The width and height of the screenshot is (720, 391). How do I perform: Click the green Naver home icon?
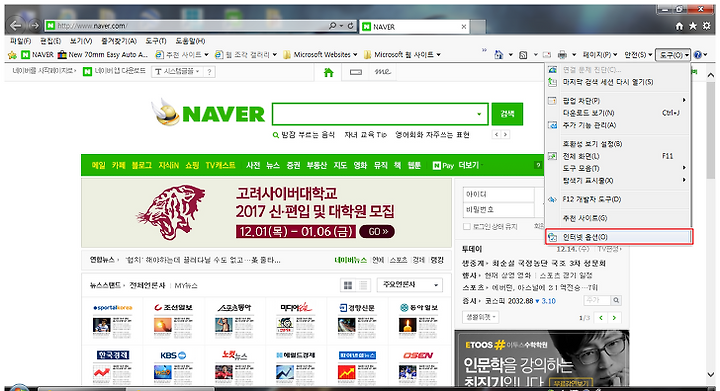tap(328, 72)
